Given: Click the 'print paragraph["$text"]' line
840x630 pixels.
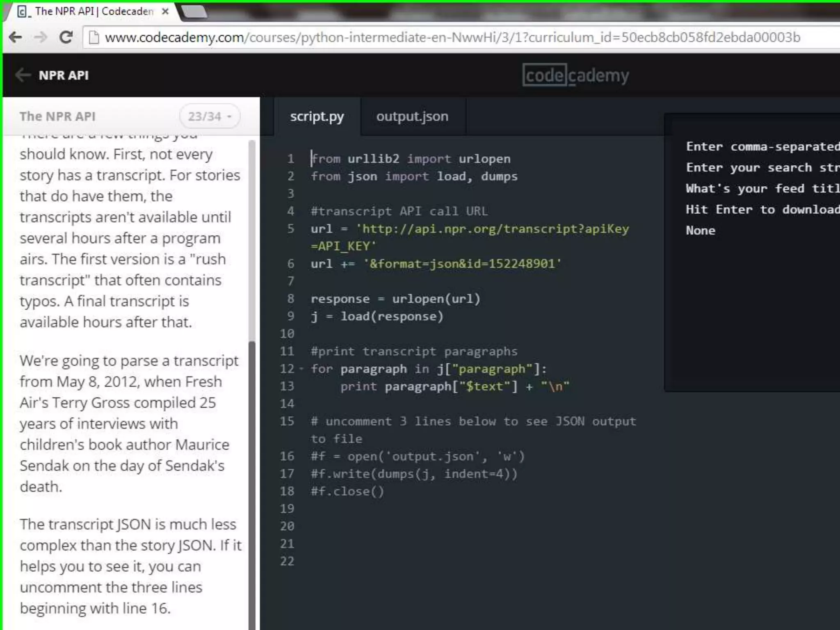Looking at the screenshot, I should point(455,386).
